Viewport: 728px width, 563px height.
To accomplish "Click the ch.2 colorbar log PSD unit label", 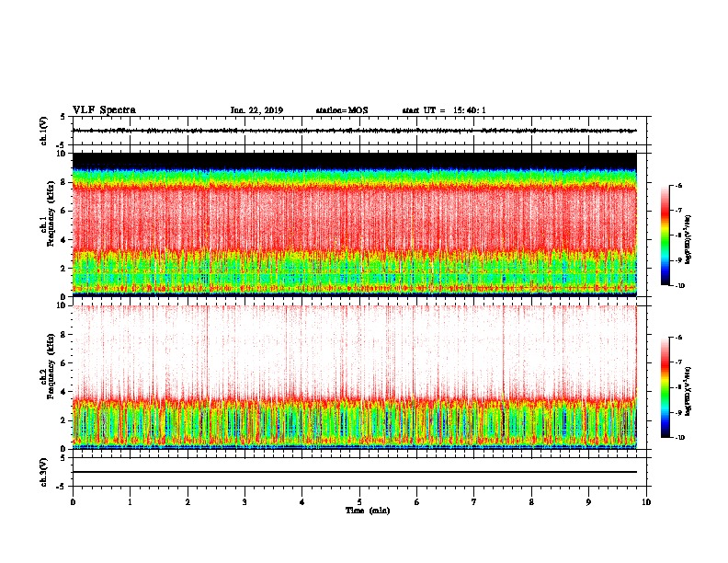I will 688,392.
